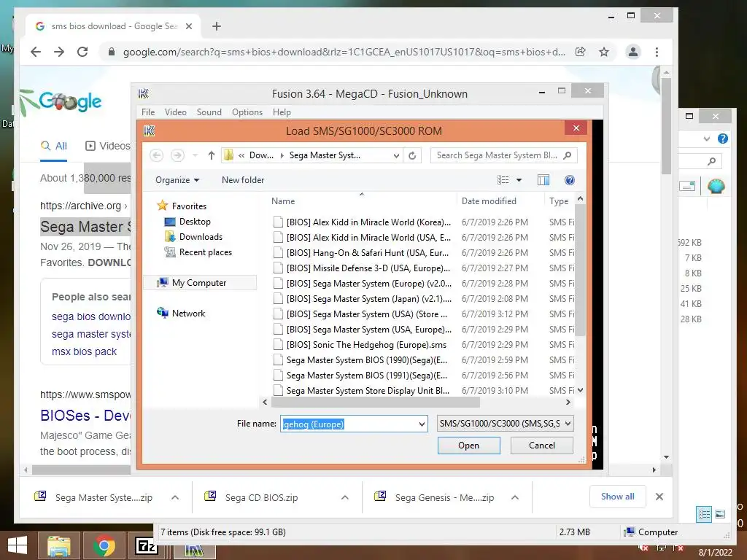The width and height of the screenshot is (747, 560).
Task: Click the Share icon in the Chrome address bar
Action: (x=580, y=52)
